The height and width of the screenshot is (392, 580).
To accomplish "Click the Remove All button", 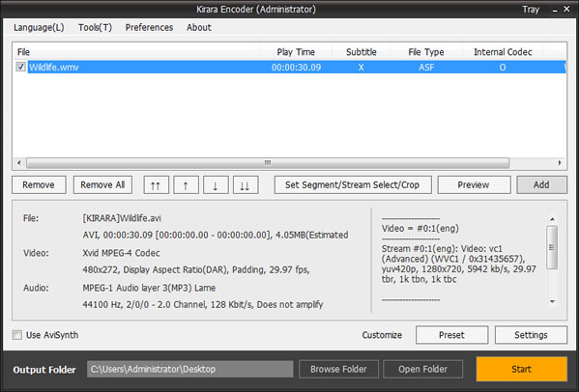I will [102, 184].
